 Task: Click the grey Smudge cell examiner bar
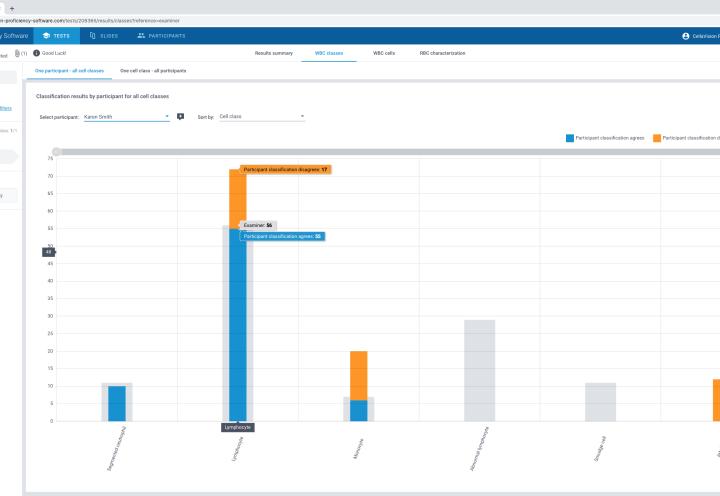point(600,402)
